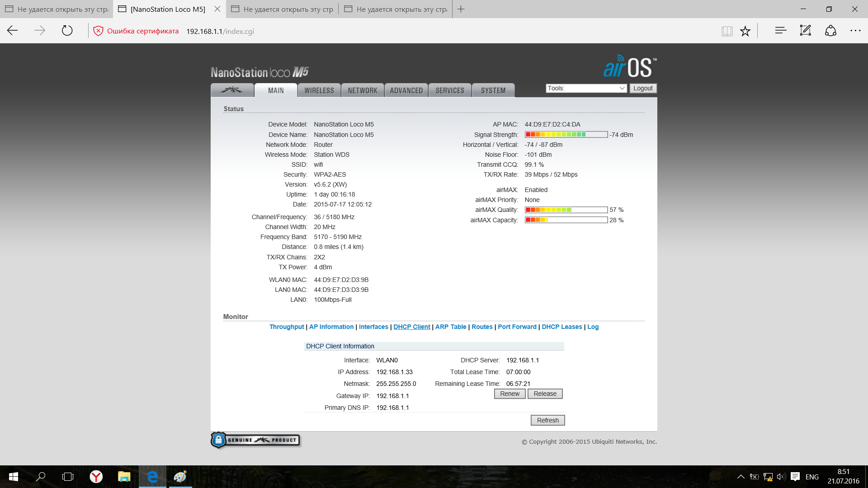Click the certificate error shield icon
Viewport: 868px width, 488px height.
point(98,31)
